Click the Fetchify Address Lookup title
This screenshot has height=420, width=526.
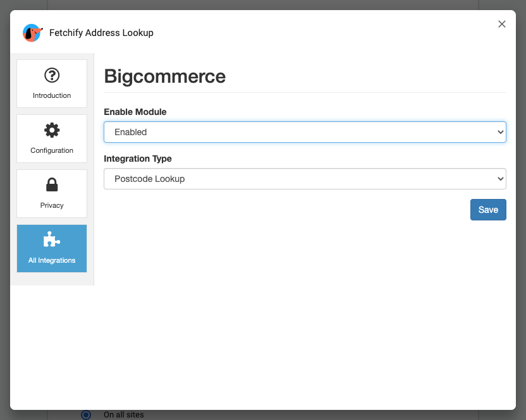(101, 33)
